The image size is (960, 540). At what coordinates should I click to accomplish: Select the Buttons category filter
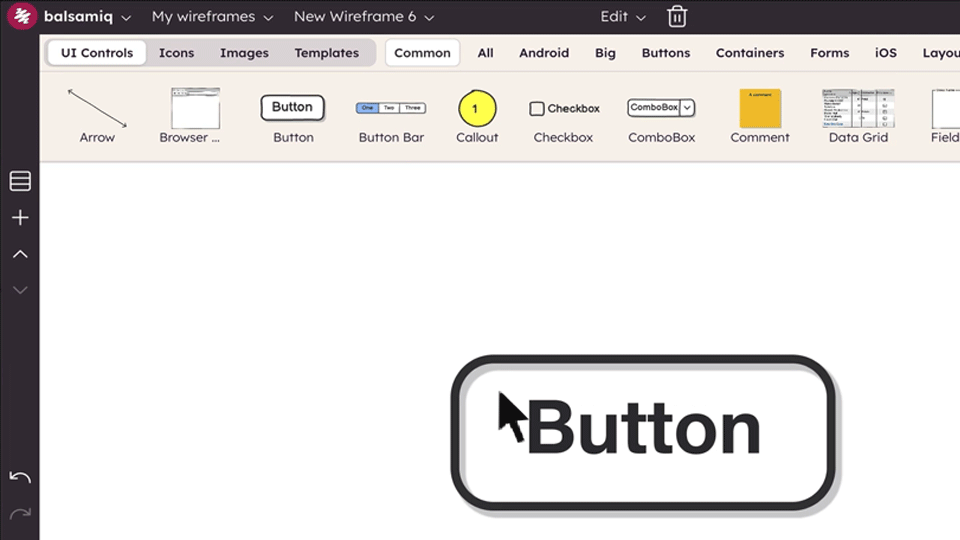coord(666,53)
